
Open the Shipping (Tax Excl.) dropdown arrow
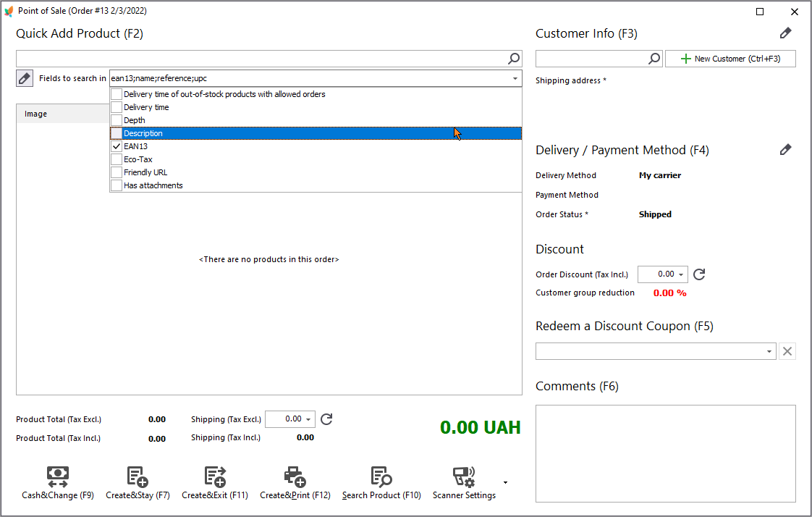pyautogui.click(x=308, y=419)
